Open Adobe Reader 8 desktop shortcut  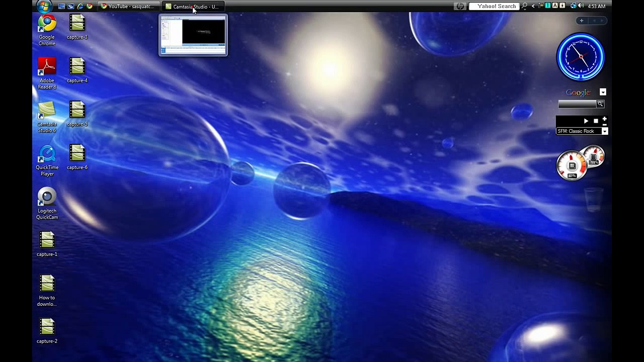[47, 73]
